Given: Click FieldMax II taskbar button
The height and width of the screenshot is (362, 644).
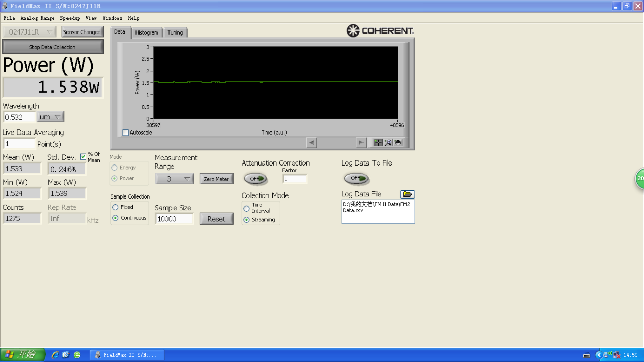Looking at the screenshot, I should tap(127, 355).
